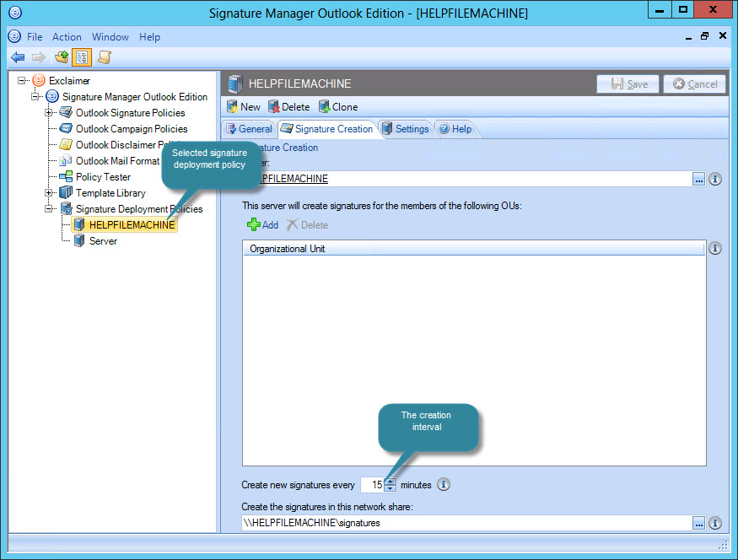Click the Save button
The image size is (738, 560).
pos(628,83)
